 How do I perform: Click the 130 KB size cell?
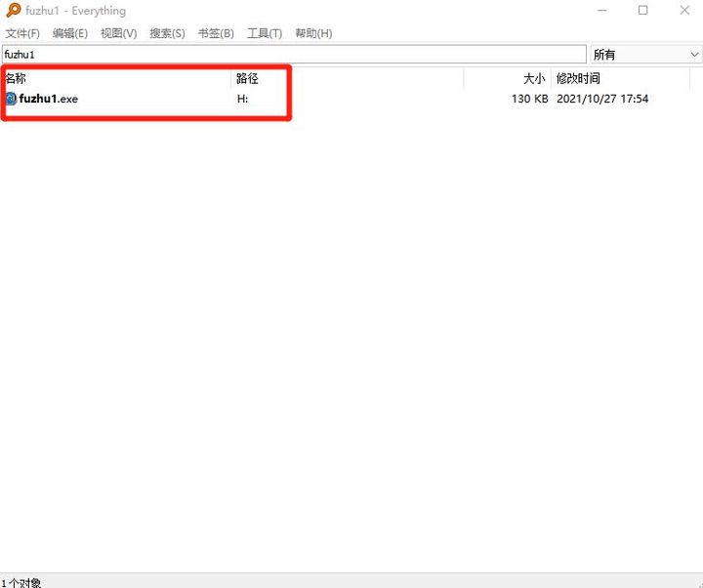529,99
